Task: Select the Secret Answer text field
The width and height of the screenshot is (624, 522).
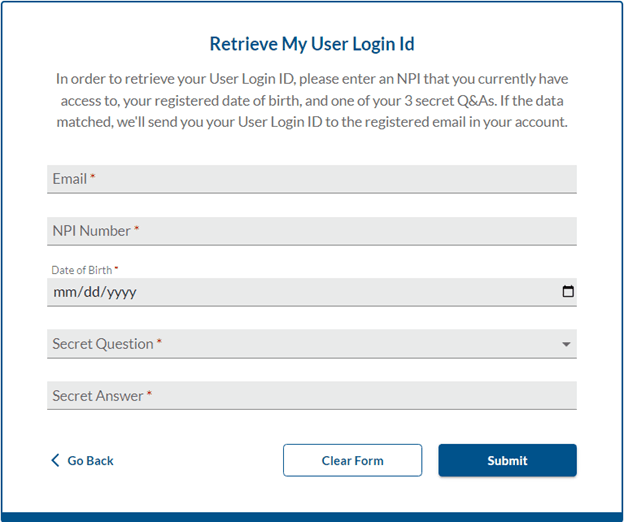Action: point(312,395)
